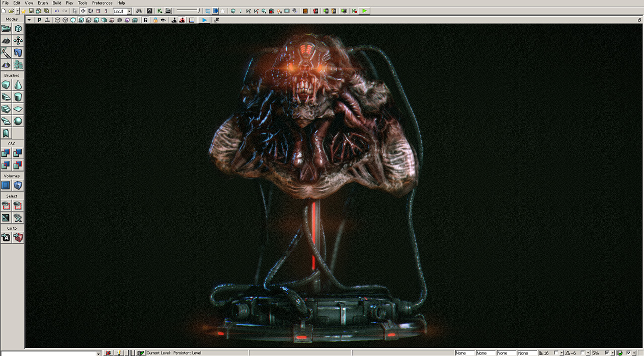The image size is (644, 356).
Task: Click the binoculars search icon
Action: [x=139, y=11]
